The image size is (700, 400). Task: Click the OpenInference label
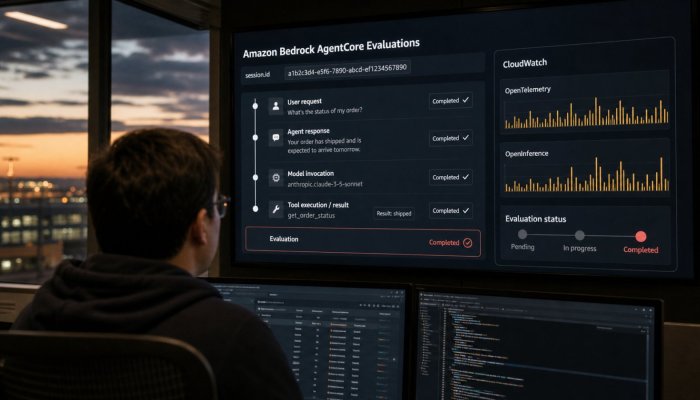[526, 154]
